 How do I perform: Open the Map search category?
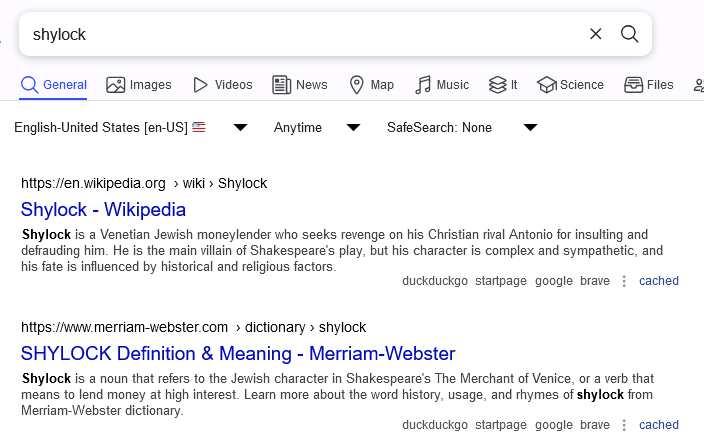pyautogui.click(x=371, y=85)
